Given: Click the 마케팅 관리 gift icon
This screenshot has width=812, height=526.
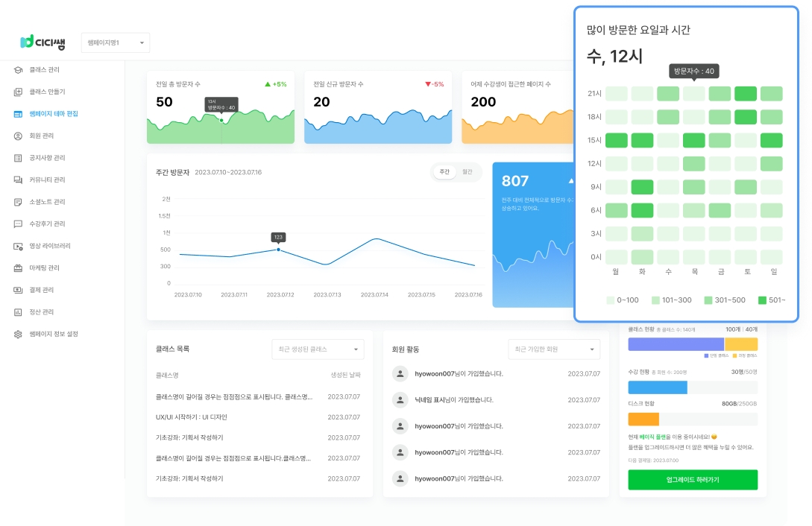Looking at the screenshot, I should tap(18, 268).
